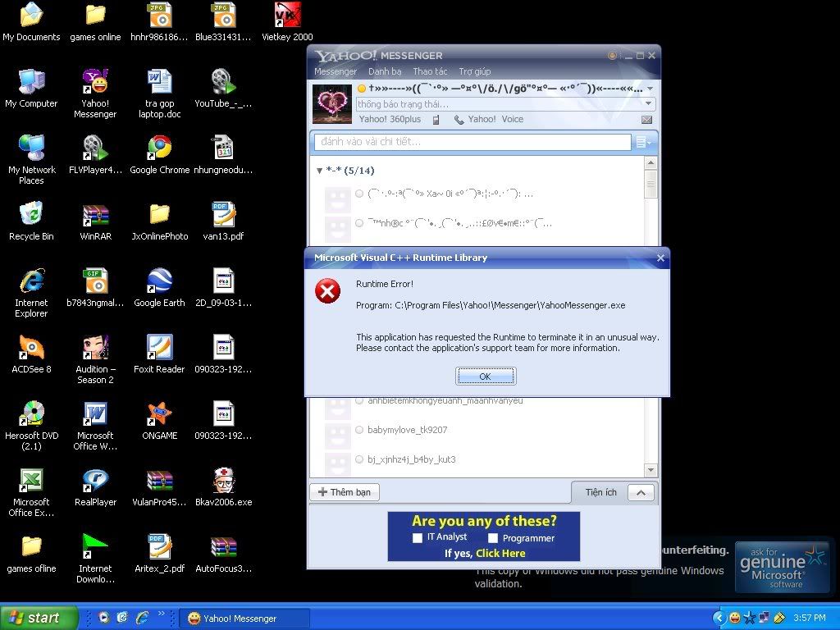Select the Herosoft DVD (2.1) shortcut
Screen dimensions: 840x630
tap(31, 426)
